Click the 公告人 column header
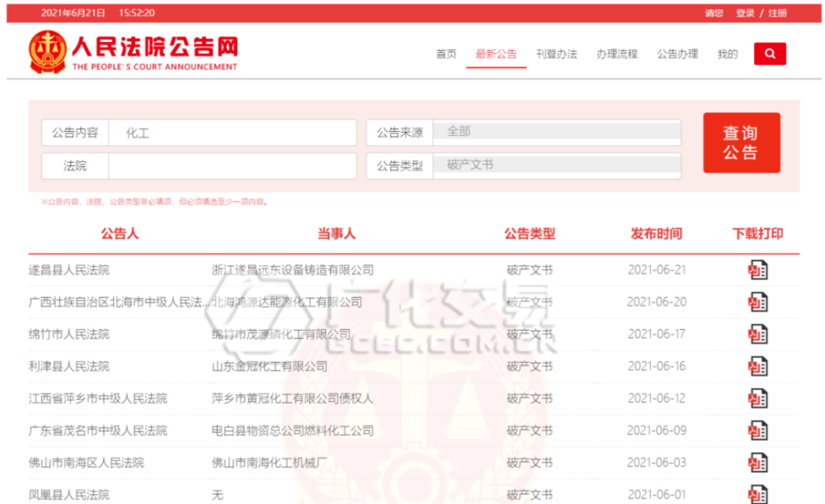 [120, 233]
